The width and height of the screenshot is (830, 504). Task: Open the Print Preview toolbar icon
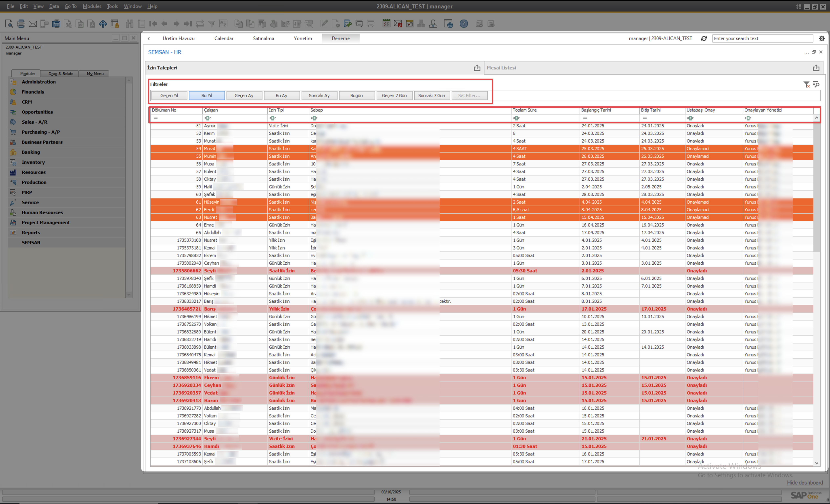pos(9,24)
